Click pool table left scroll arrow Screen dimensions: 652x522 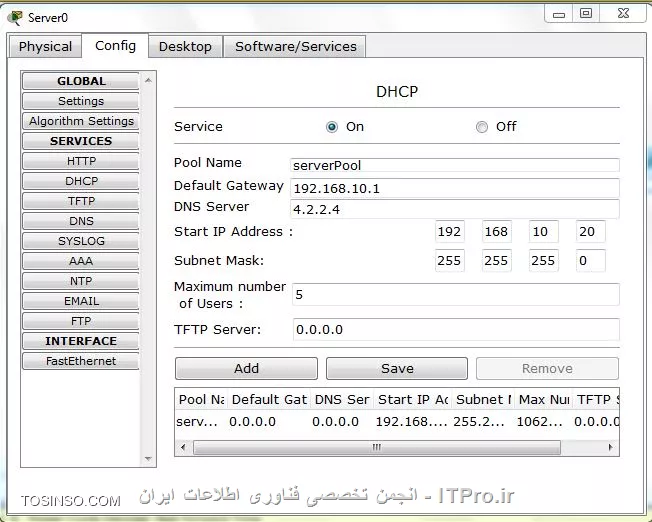(x=183, y=448)
